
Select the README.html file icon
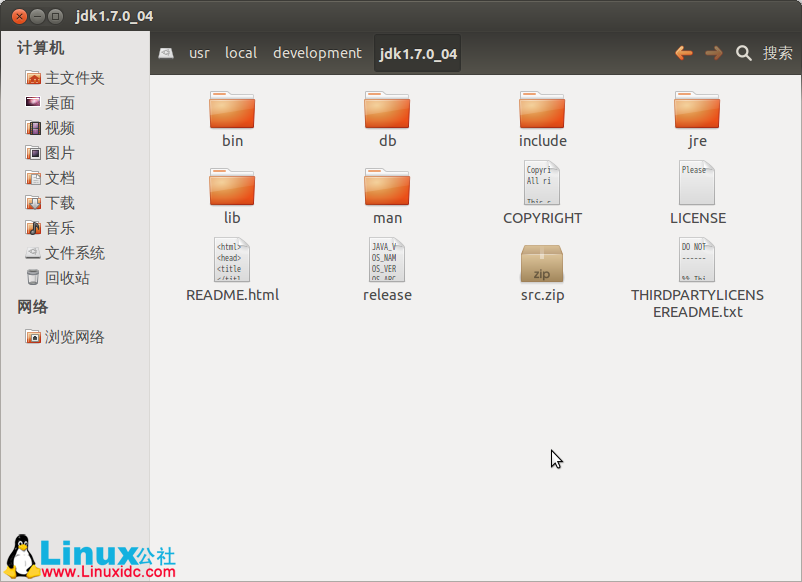(232, 259)
